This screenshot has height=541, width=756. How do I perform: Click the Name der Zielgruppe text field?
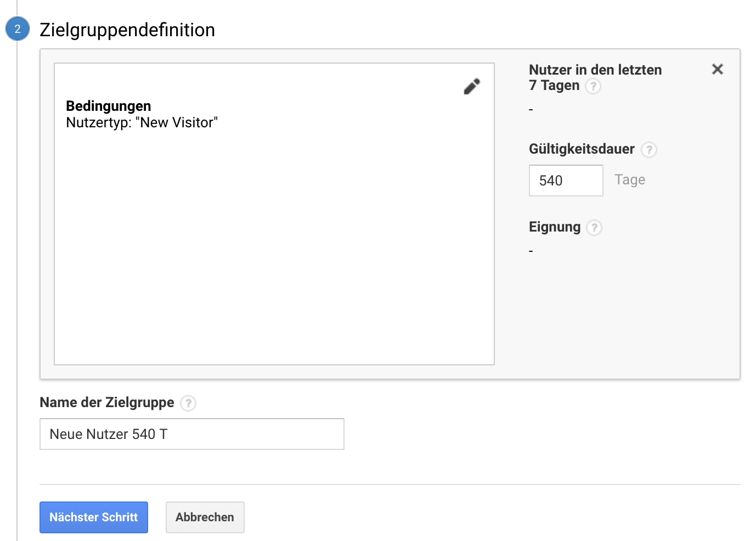[x=191, y=434]
